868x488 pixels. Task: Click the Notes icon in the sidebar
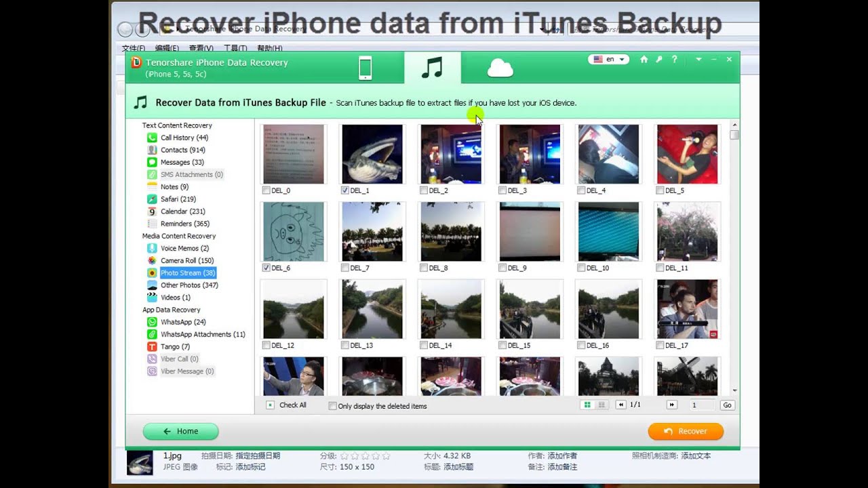[152, 186]
